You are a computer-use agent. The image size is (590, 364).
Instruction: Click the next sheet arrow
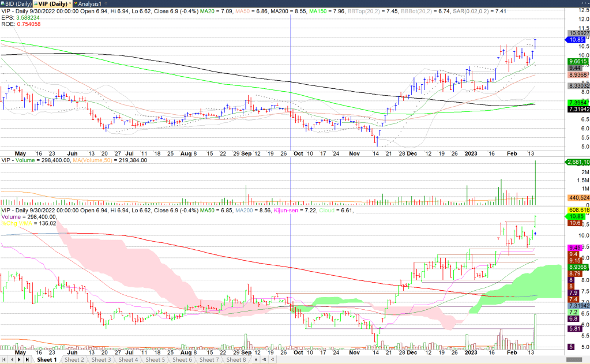tap(19, 360)
